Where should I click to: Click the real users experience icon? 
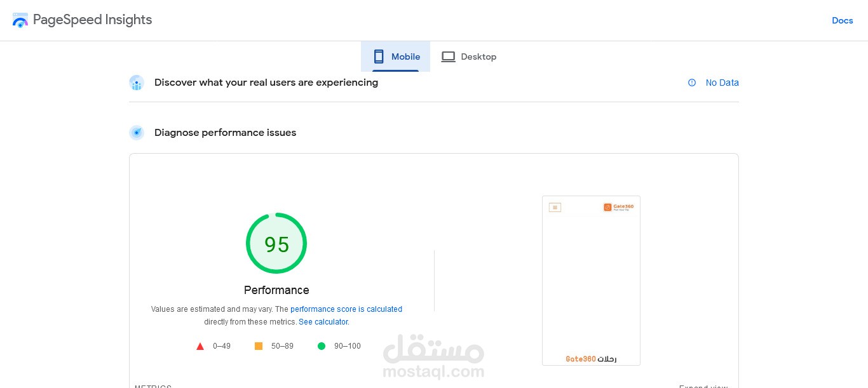[137, 83]
